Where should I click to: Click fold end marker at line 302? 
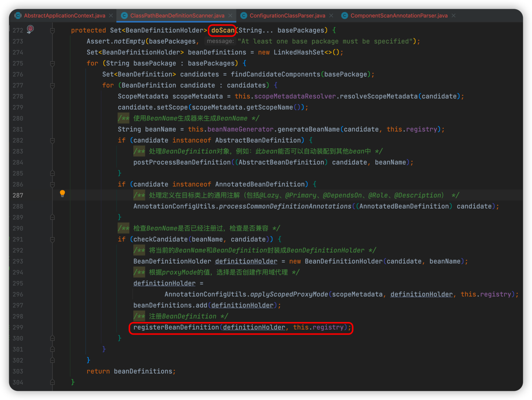point(52,360)
